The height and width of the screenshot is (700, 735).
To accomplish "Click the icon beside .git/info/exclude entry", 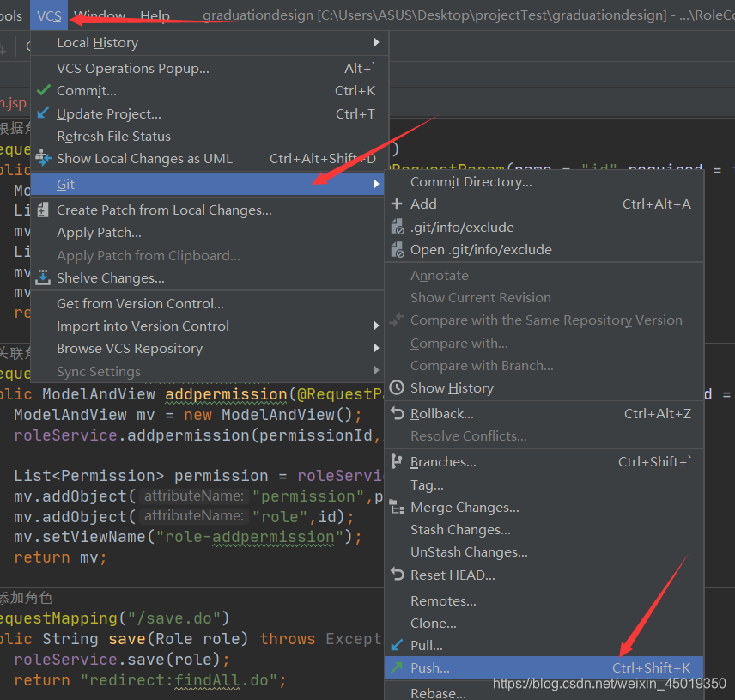I will click(x=397, y=227).
